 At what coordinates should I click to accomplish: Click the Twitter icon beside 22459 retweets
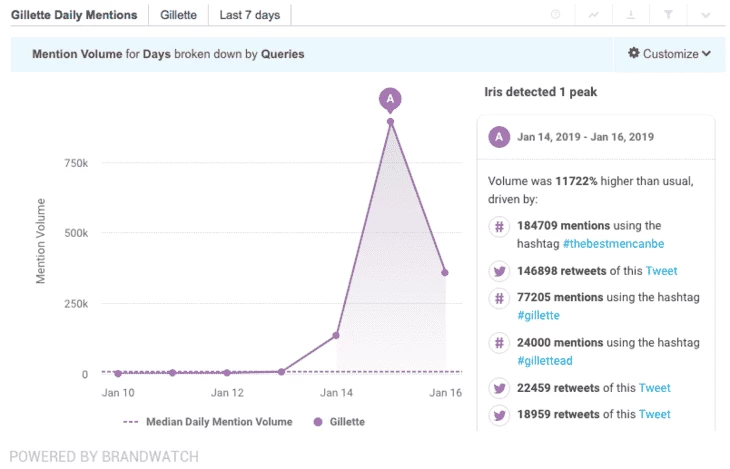(499, 388)
